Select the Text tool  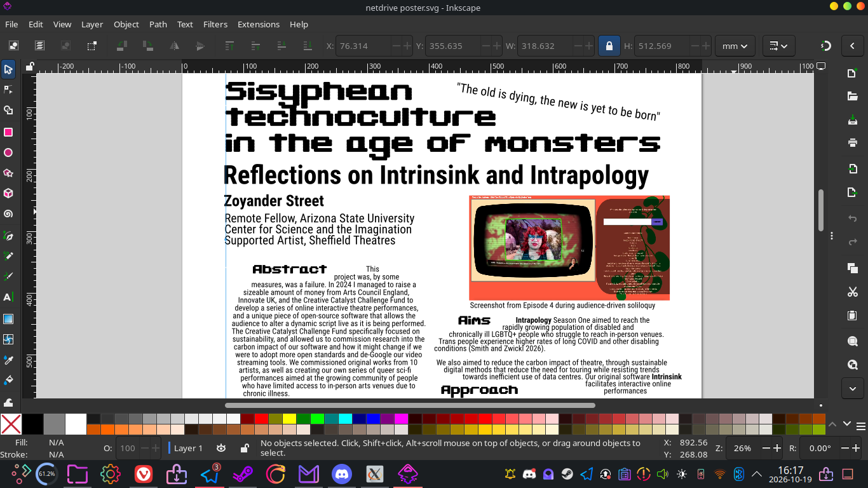click(x=8, y=297)
